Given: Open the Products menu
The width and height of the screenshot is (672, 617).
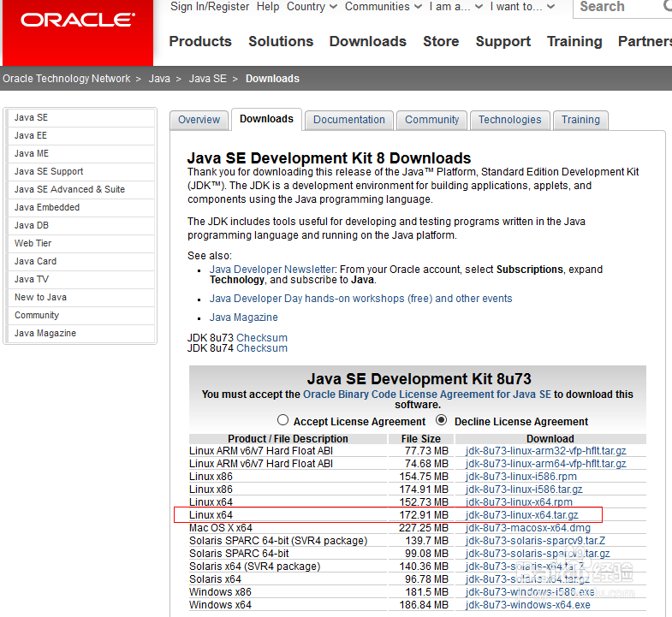Looking at the screenshot, I should (x=200, y=41).
